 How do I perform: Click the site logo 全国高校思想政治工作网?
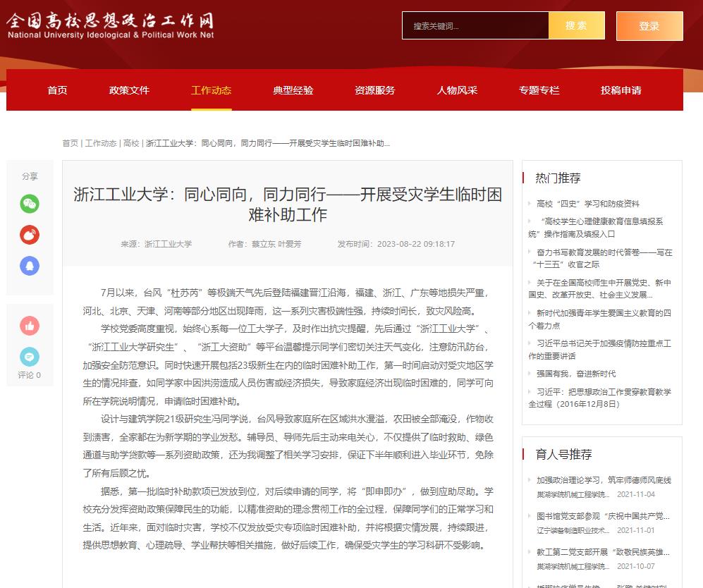coord(111,25)
